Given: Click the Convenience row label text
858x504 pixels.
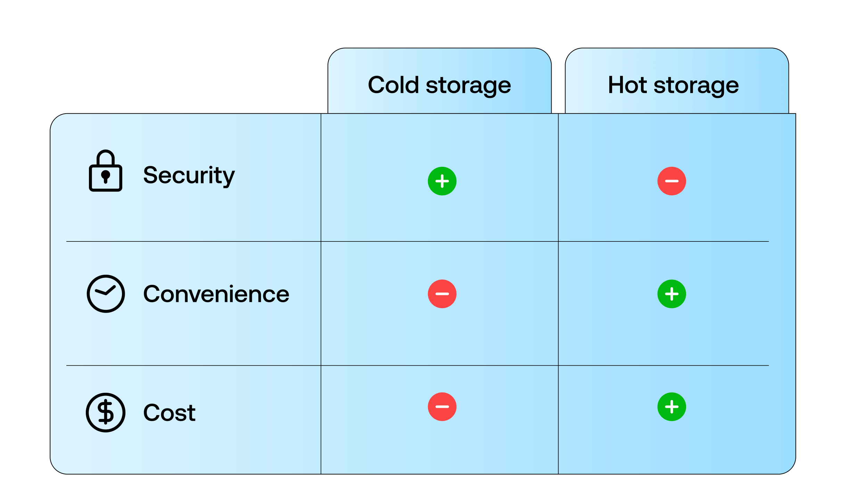Looking at the screenshot, I should tap(216, 294).
